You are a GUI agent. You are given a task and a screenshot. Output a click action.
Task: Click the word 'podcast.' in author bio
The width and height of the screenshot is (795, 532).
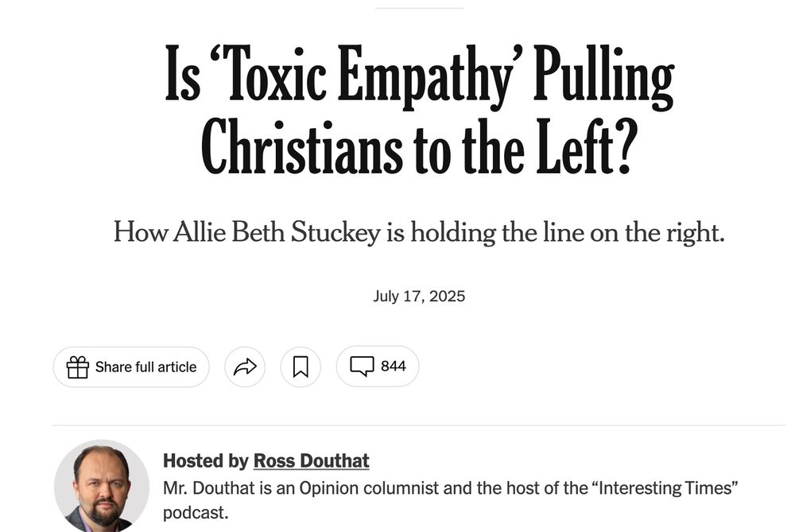[196, 512]
